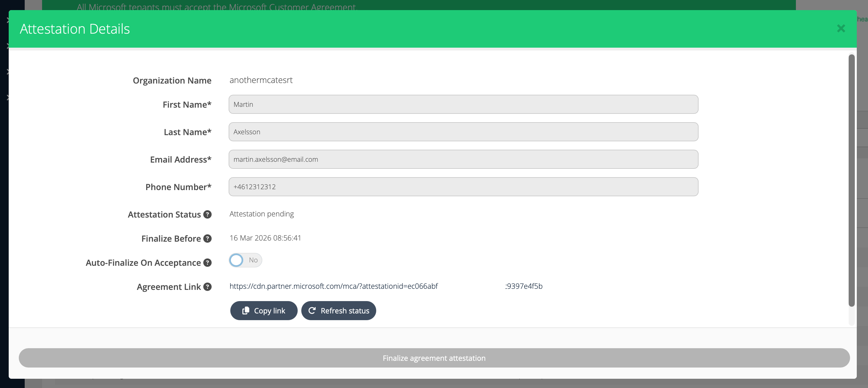Click the dialog's vertical scrollbar
Screen dimensions: 868x388
(x=851, y=181)
